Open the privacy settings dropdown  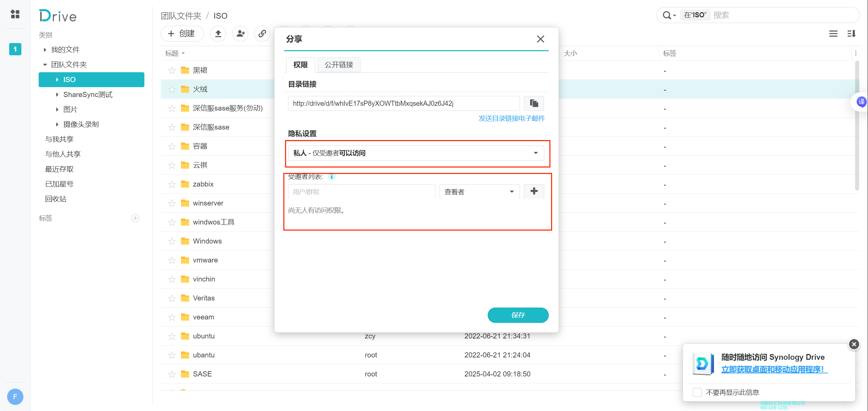click(x=416, y=153)
